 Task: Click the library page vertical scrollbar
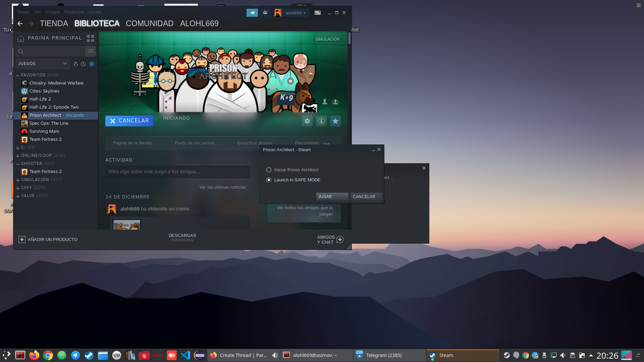point(350,38)
